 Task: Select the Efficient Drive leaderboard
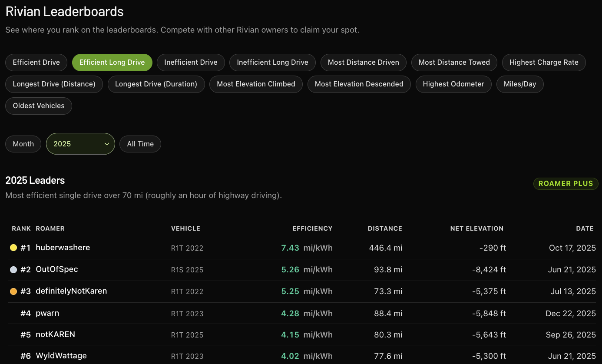pyautogui.click(x=36, y=62)
